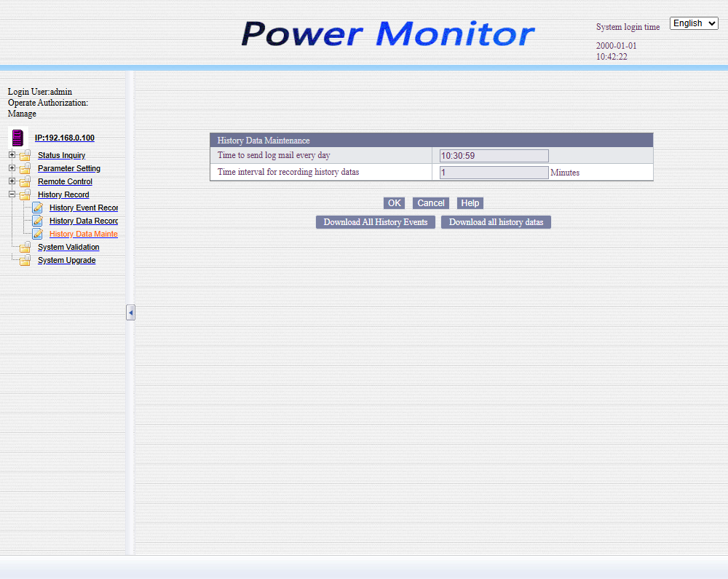Click the History Event Record page icon
This screenshot has width=728, height=579.
click(x=37, y=208)
